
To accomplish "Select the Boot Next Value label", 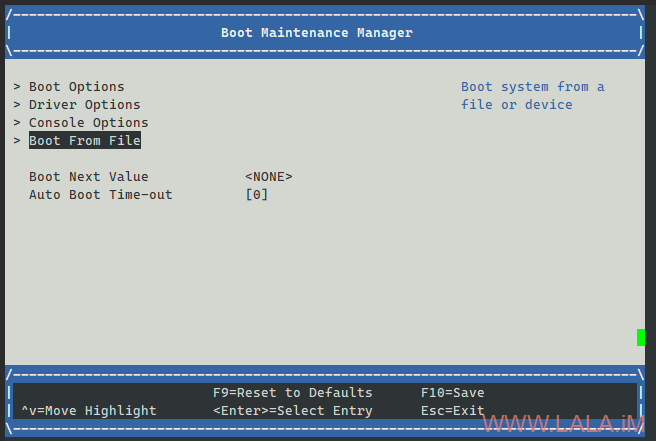I will point(89,177).
